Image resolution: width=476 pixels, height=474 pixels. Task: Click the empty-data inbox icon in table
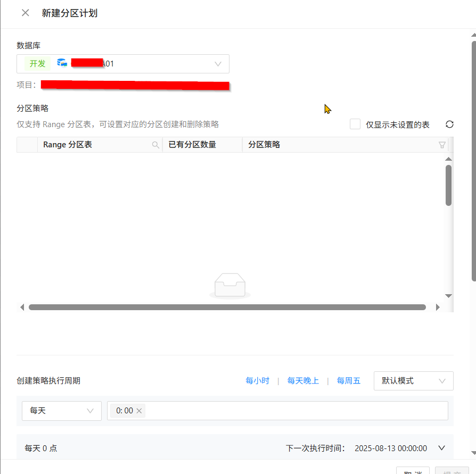pos(230,285)
